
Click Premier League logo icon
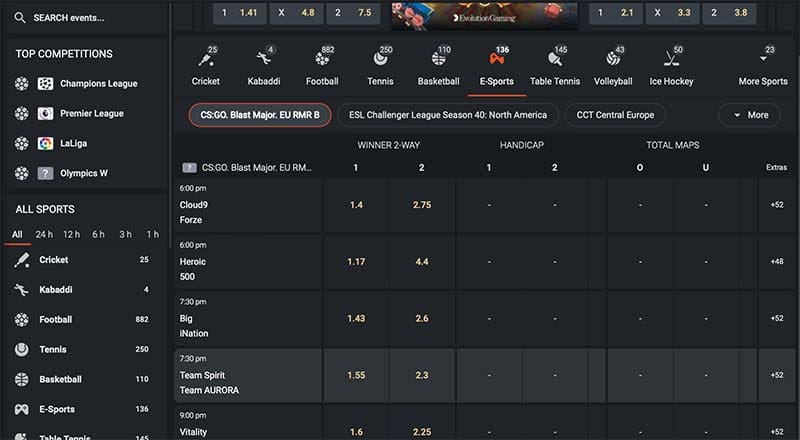click(45, 113)
